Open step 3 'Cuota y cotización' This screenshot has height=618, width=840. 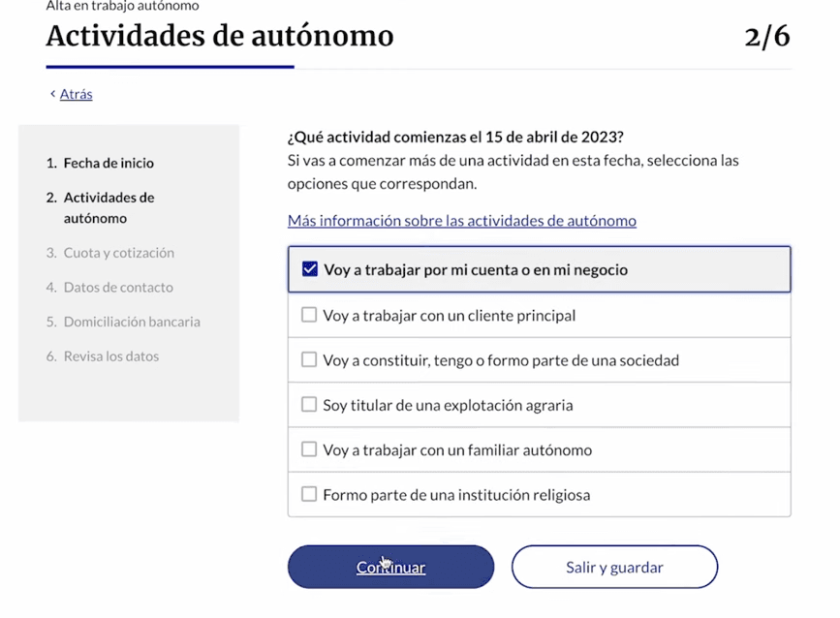pos(118,253)
